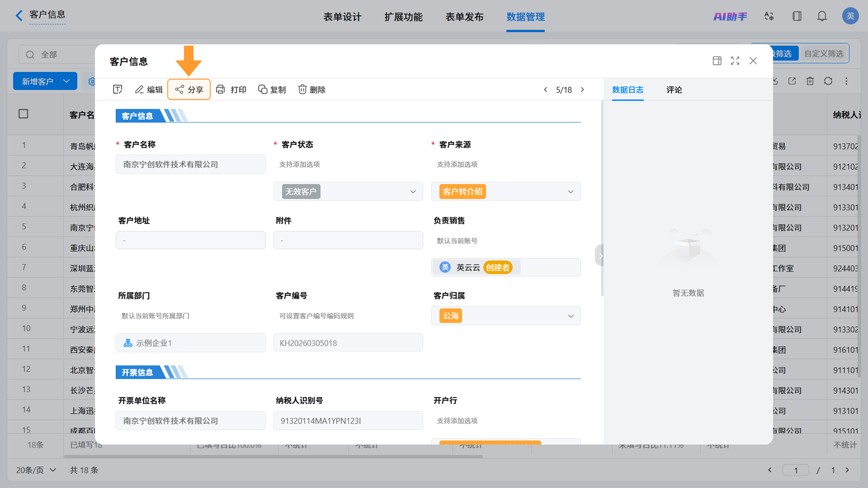Click the back arrow beside 客户信息
The width and height of the screenshot is (868, 488).
[19, 16]
